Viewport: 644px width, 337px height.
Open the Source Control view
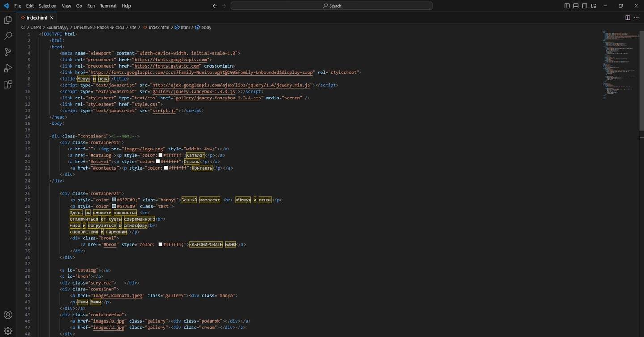(8, 52)
